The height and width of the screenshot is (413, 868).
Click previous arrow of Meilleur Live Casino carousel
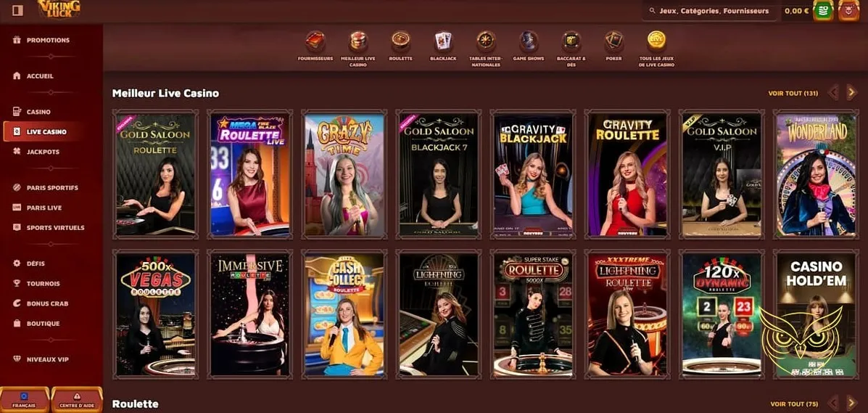[833, 93]
